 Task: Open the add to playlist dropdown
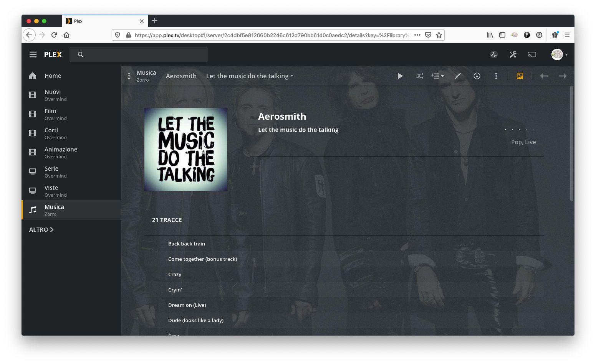437,76
